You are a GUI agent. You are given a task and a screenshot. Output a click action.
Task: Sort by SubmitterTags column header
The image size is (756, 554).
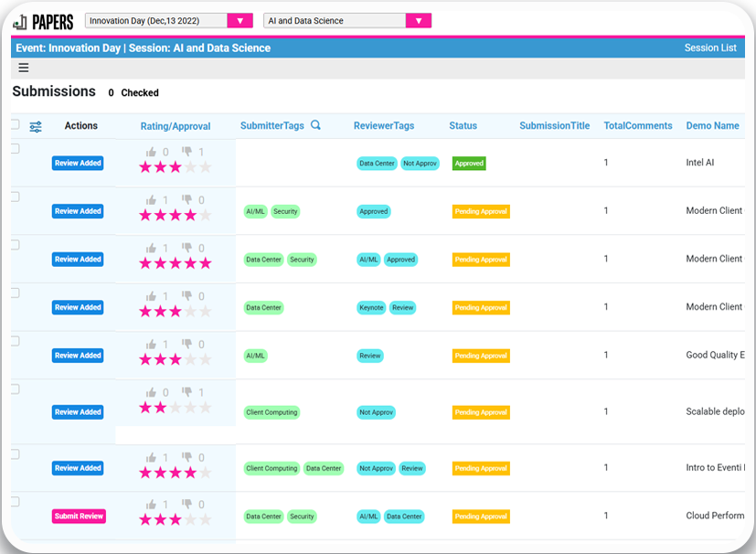272,126
